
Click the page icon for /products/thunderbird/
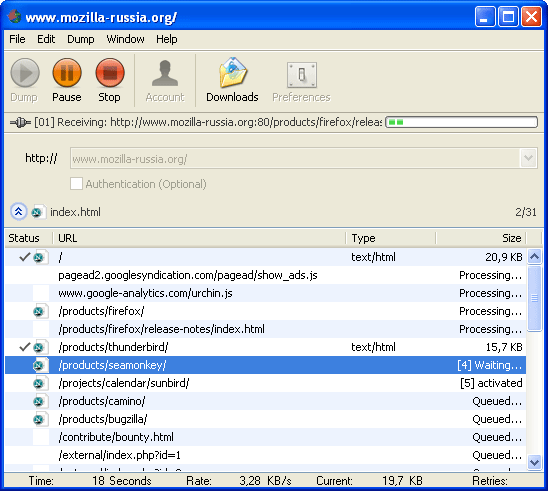(41, 347)
